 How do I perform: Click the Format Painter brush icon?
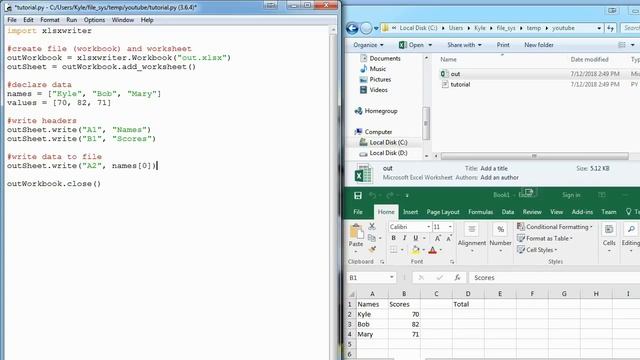tap(372, 249)
